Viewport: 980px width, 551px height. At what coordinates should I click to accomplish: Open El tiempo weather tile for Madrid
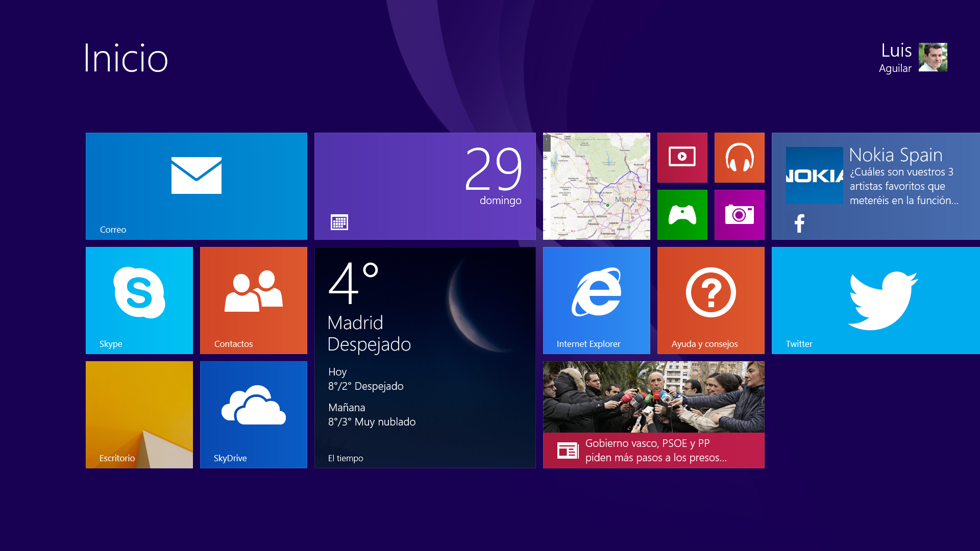[425, 357]
